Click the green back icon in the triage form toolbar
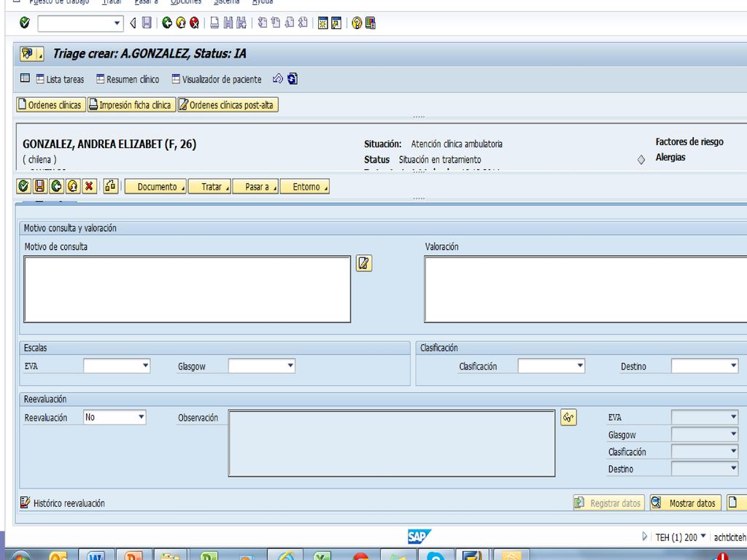747x560 pixels. pyautogui.click(x=56, y=186)
